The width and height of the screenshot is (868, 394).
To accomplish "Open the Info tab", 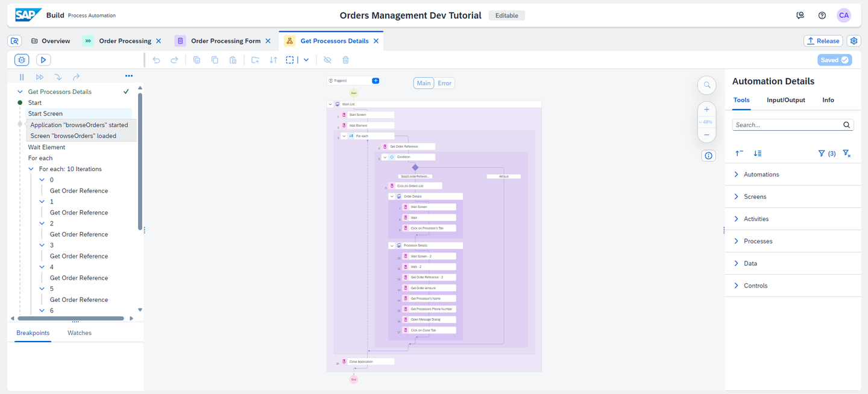I will (828, 100).
